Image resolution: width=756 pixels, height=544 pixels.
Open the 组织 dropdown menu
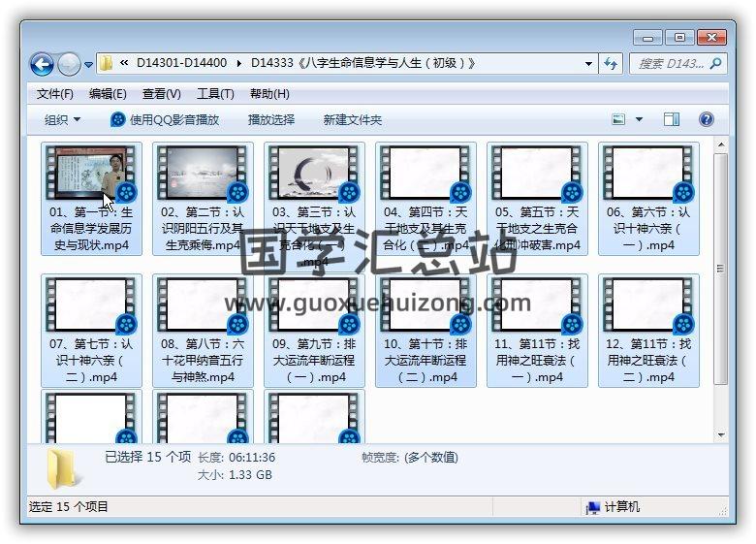[x=62, y=119]
